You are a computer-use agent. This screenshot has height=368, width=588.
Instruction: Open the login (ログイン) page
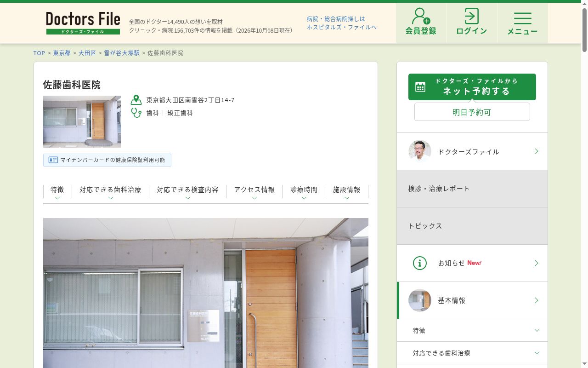472,23
